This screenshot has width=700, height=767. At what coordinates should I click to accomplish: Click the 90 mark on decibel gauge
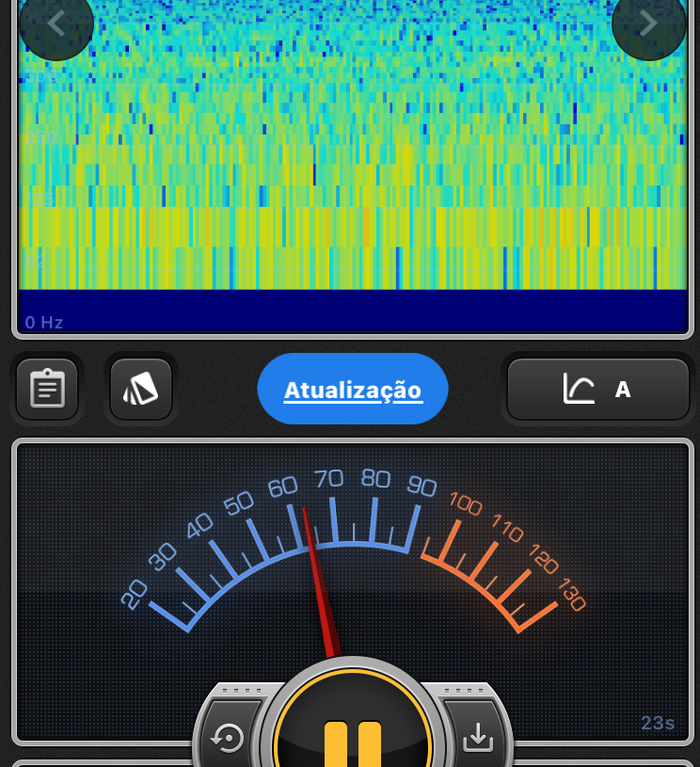pyautogui.click(x=422, y=486)
